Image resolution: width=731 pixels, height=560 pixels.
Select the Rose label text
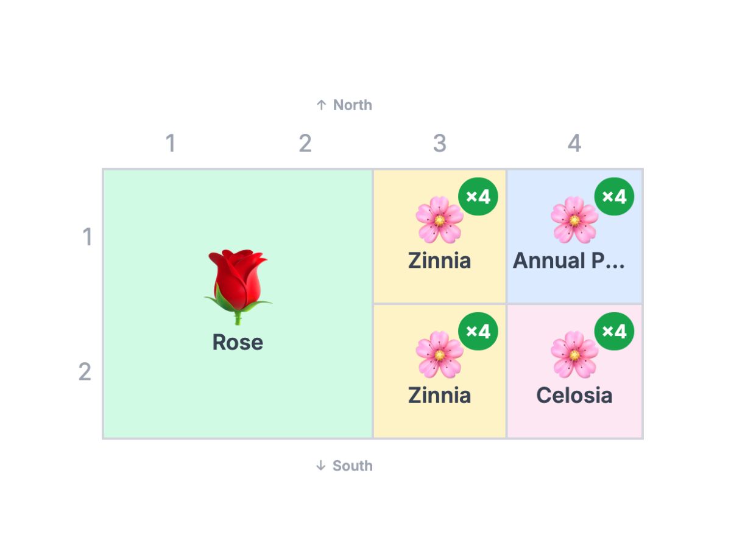click(238, 342)
